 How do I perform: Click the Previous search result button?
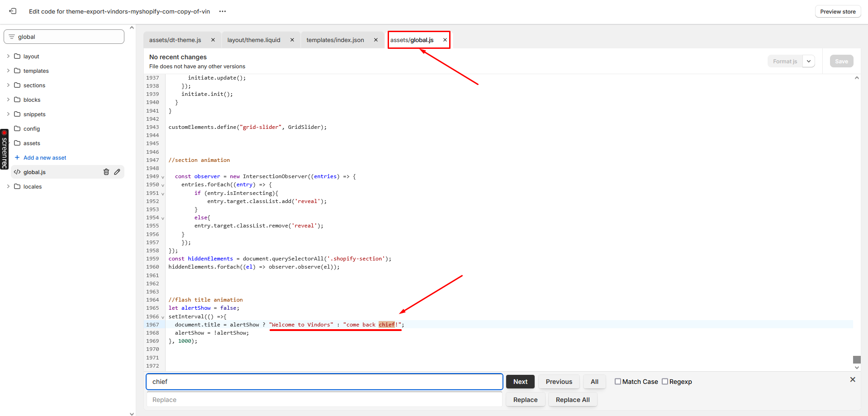pos(559,382)
